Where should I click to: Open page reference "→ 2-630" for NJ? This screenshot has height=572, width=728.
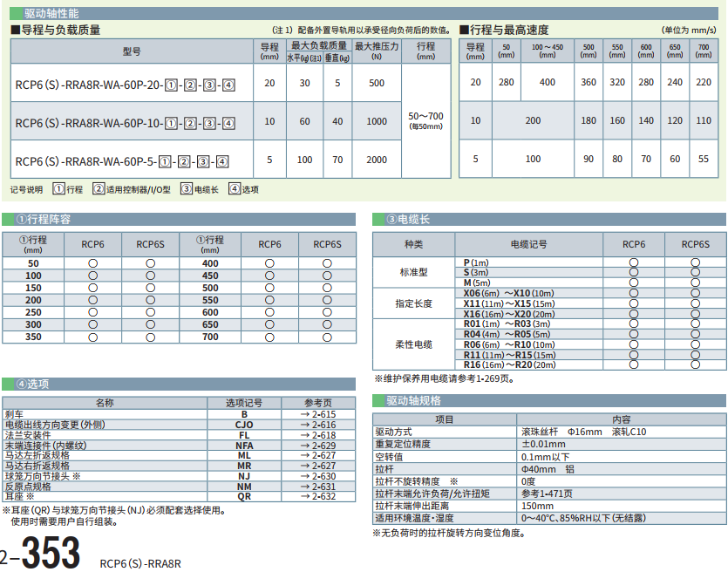pyautogui.click(x=318, y=476)
